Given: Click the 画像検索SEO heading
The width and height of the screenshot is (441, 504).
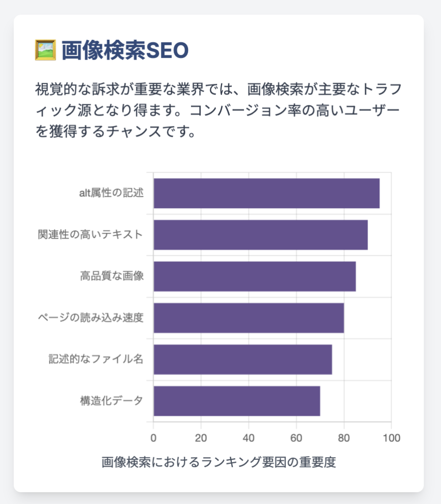Looking at the screenshot, I should 125,51.
